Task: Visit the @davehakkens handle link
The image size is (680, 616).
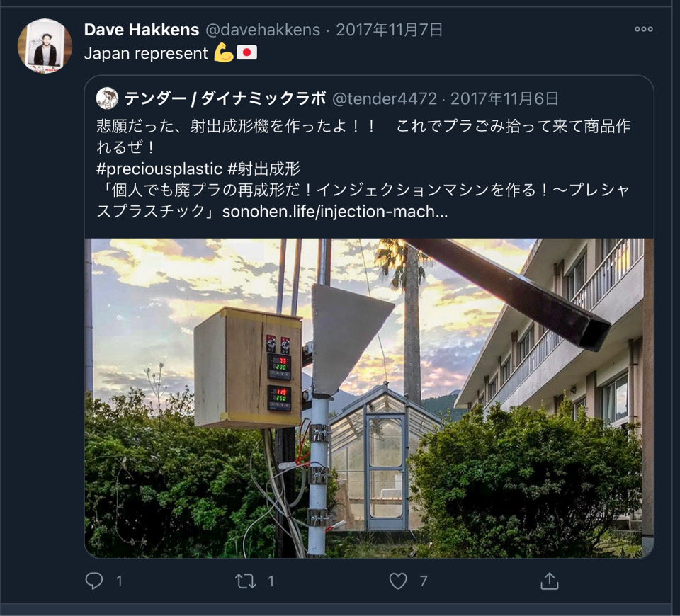Action: [x=263, y=30]
